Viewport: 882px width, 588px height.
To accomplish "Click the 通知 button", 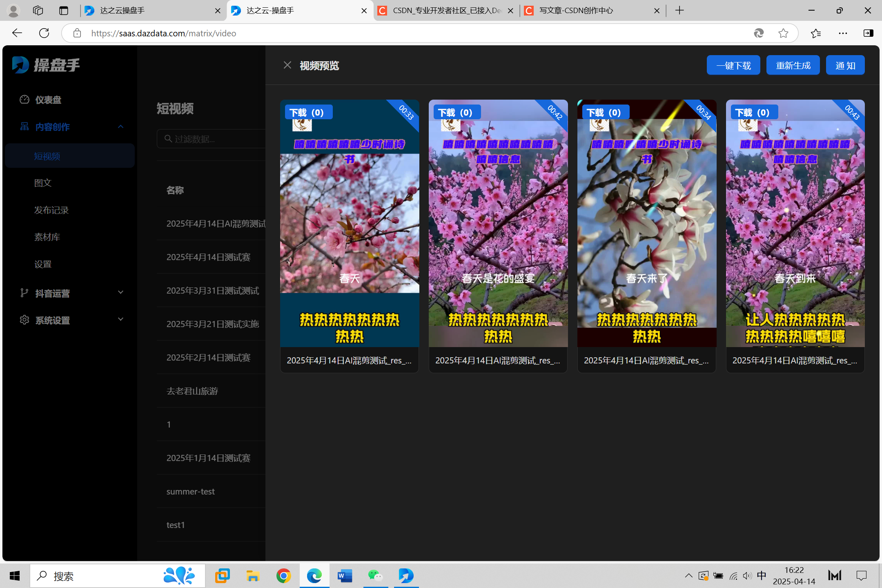I will coord(845,65).
